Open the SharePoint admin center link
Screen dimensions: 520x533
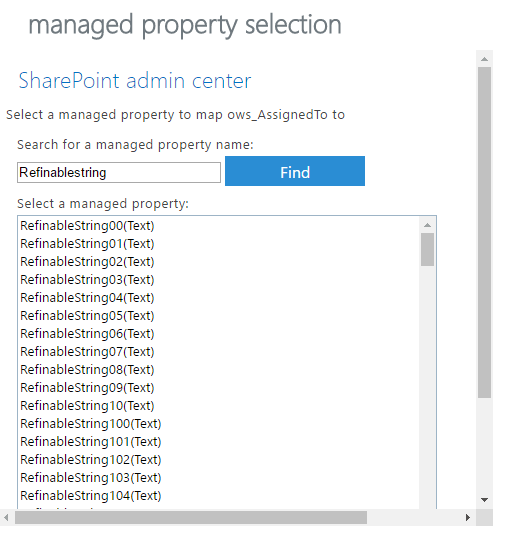pos(135,81)
